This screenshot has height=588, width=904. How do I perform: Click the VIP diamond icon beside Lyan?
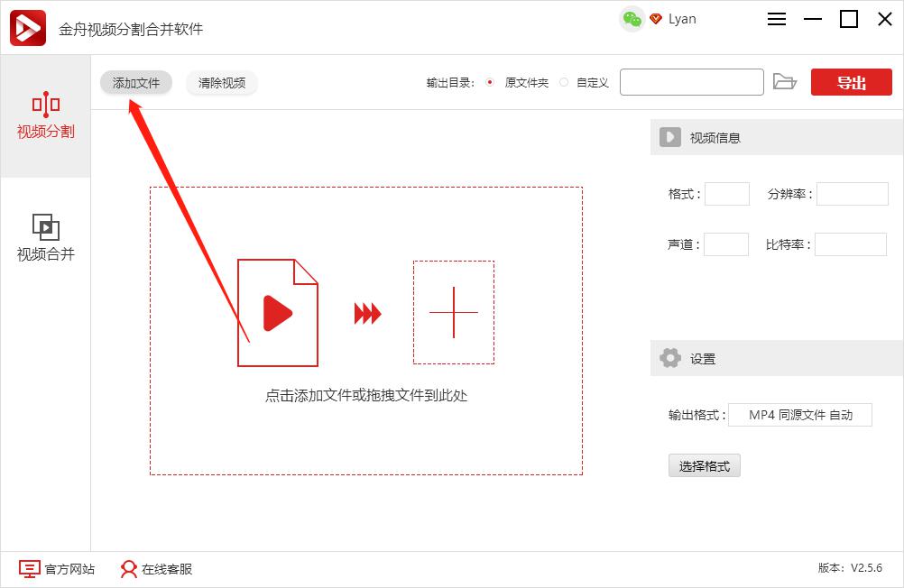(656, 18)
